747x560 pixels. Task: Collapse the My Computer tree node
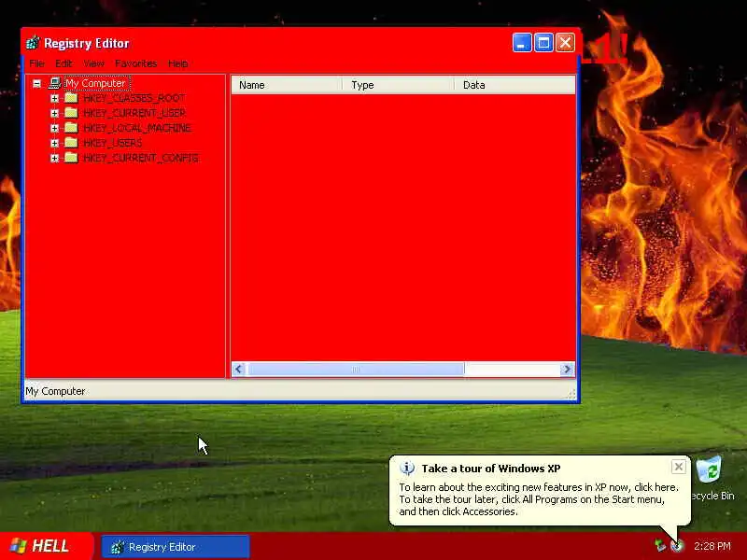point(36,84)
